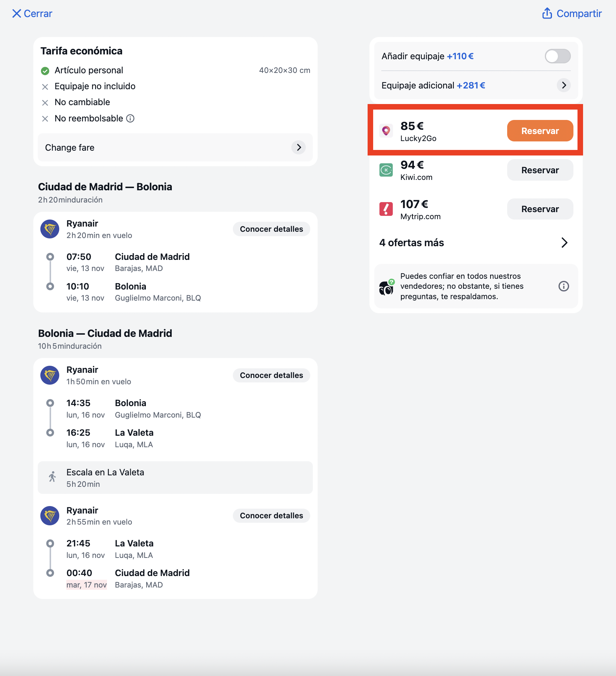616x676 pixels.
Task: Click the Compartir share icon
Action: [547, 13]
